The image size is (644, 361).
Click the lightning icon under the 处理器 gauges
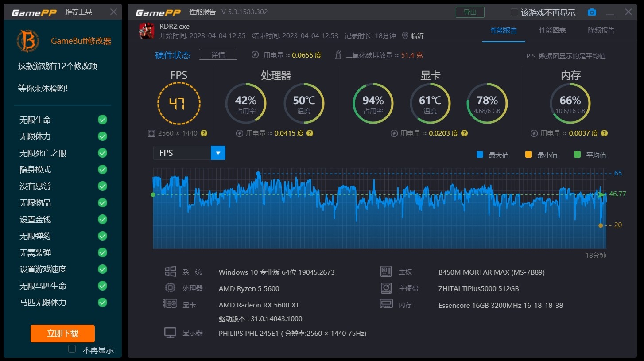[240, 133]
